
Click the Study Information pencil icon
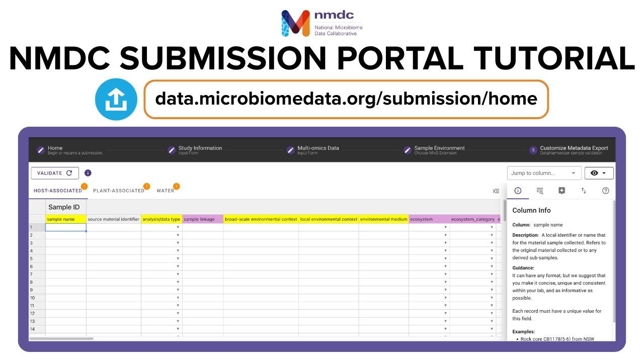[x=172, y=150]
